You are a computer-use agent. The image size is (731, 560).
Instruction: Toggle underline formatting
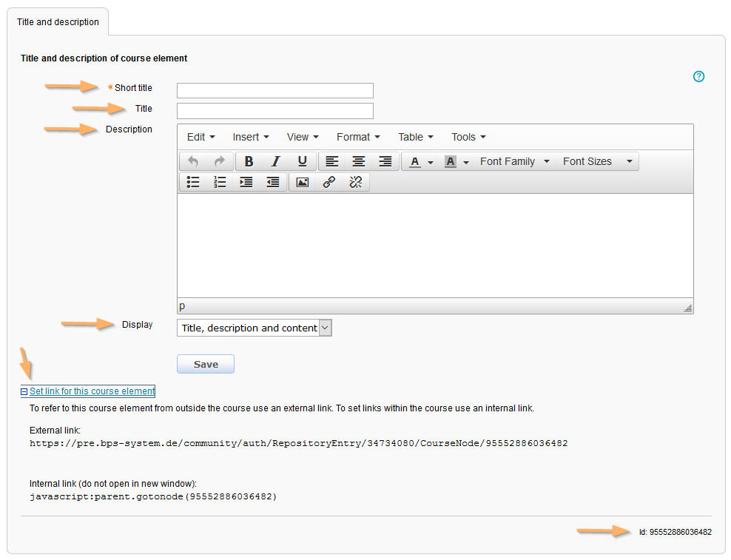(302, 161)
